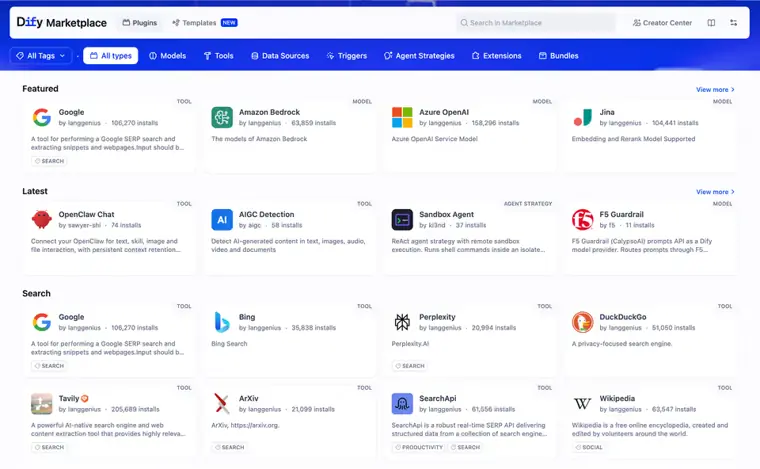Click the Dify Marketplace logo
The image size is (760, 469).
62,22
